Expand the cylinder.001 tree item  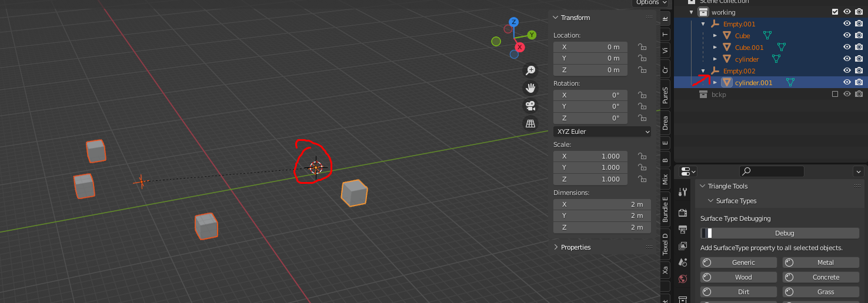click(715, 82)
